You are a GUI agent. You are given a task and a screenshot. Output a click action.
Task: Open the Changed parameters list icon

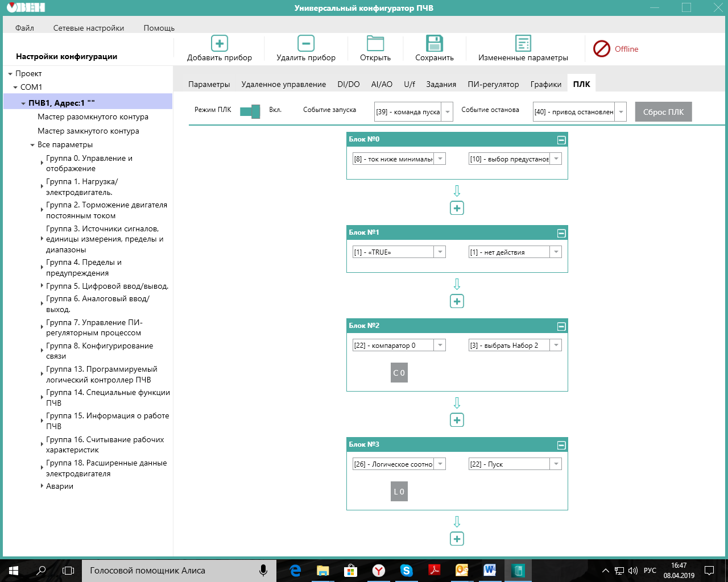(x=523, y=43)
